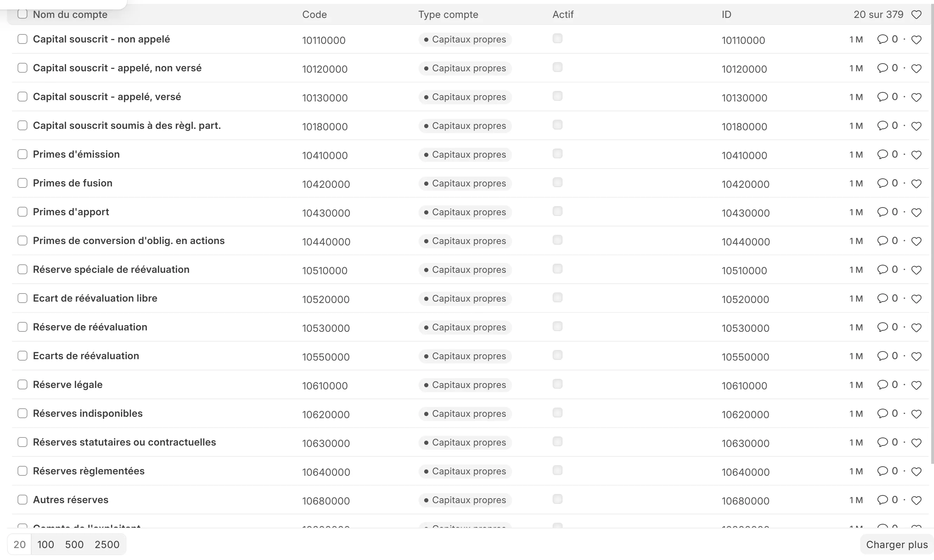Image resolution: width=934 pixels, height=560 pixels.
Task: Open the Primes de conversion d'oblig. en actions account
Action: (129, 241)
